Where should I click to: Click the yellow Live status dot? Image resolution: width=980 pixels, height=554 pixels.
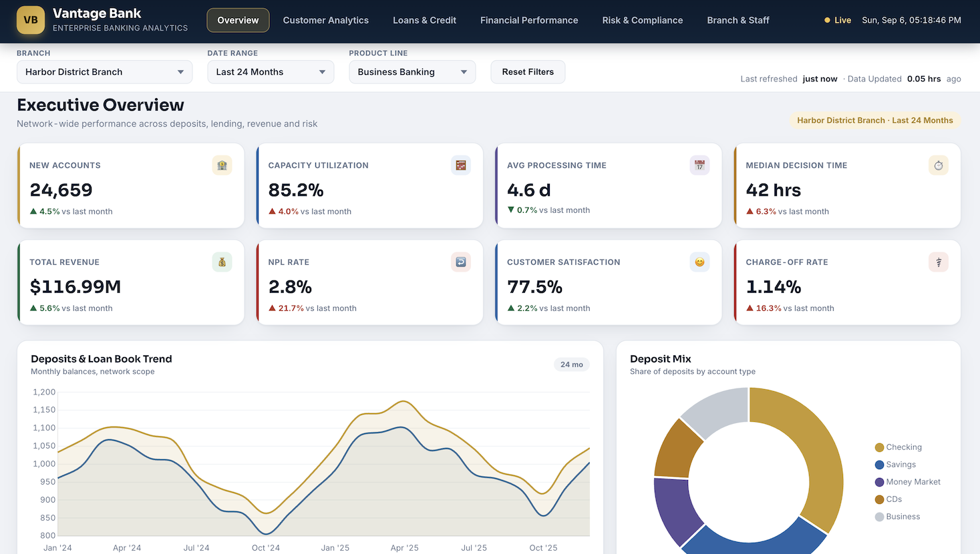pos(828,21)
